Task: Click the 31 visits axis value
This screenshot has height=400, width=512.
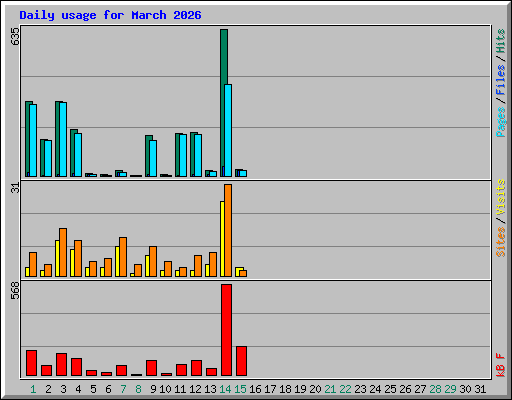Action: tap(15, 188)
